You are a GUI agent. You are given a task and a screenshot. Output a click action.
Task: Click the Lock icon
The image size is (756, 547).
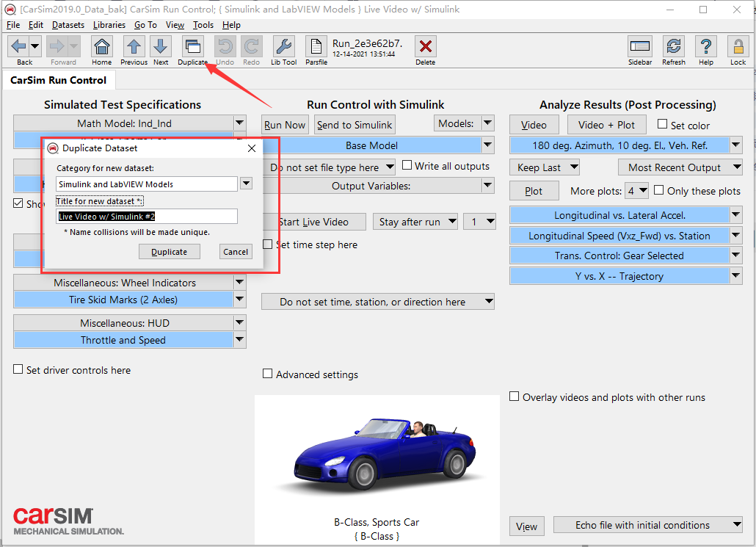coord(736,47)
